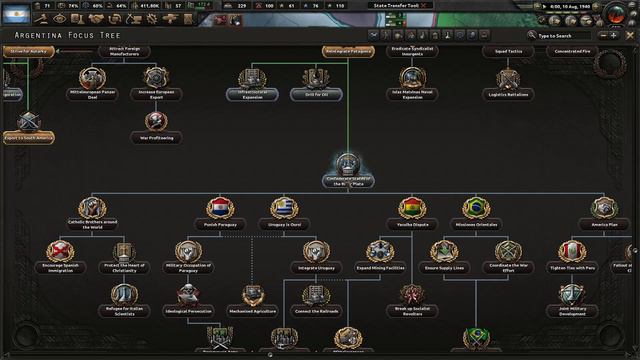Select the Coordinate the War Effort focus

coord(508,257)
